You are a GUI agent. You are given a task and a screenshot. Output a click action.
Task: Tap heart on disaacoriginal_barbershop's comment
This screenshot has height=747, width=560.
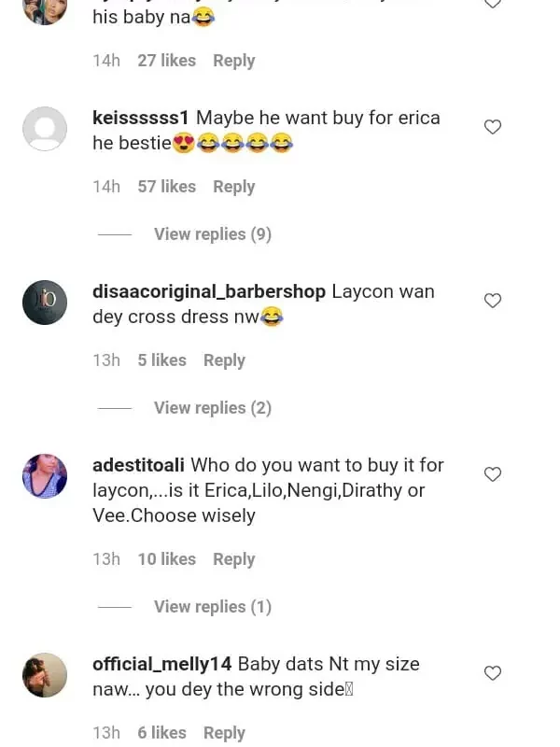(493, 301)
